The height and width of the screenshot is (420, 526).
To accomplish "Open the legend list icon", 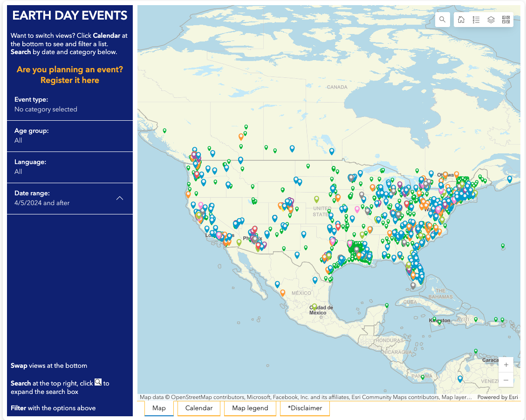I will click(x=476, y=20).
